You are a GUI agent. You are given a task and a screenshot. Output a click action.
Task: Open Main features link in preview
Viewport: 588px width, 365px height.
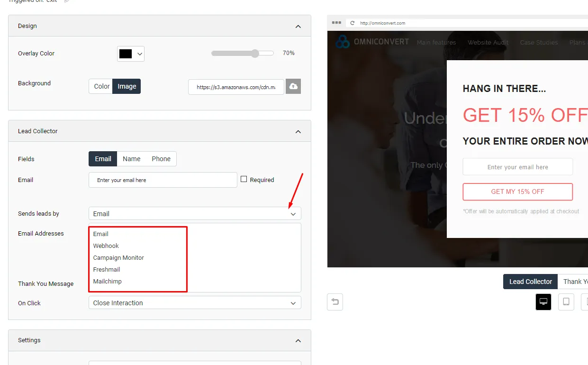pos(436,42)
